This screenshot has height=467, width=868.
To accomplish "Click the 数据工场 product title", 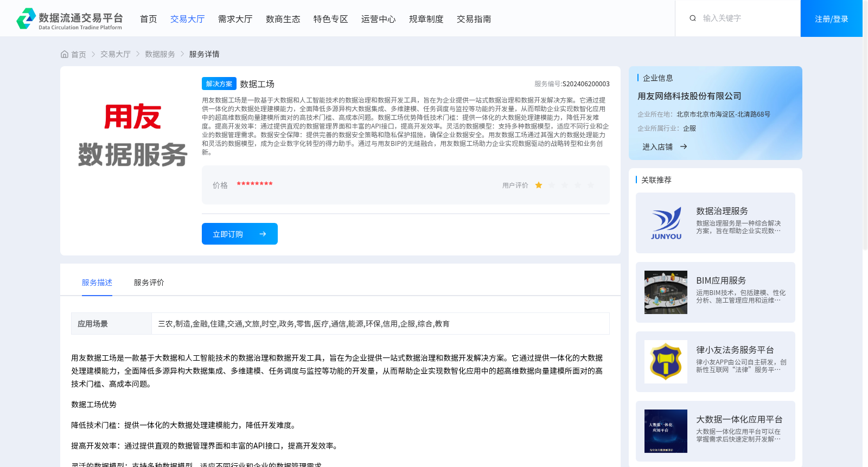I will [257, 84].
